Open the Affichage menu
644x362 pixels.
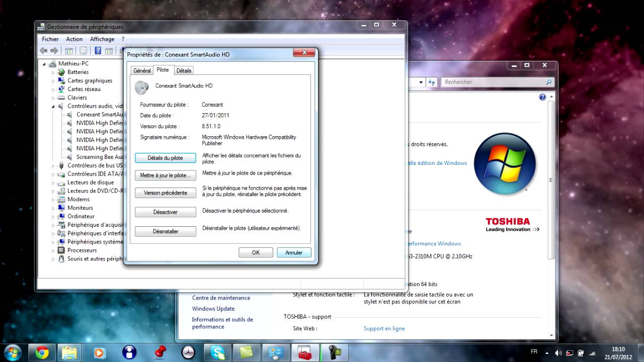coord(102,39)
